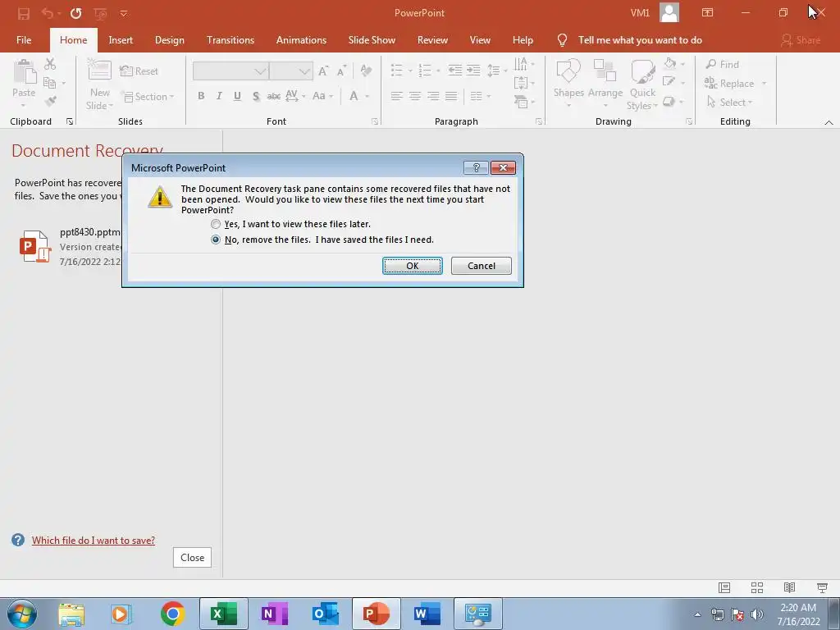The image size is (840, 630).
Task: Open the Review tab
Action: coord(432,40)
